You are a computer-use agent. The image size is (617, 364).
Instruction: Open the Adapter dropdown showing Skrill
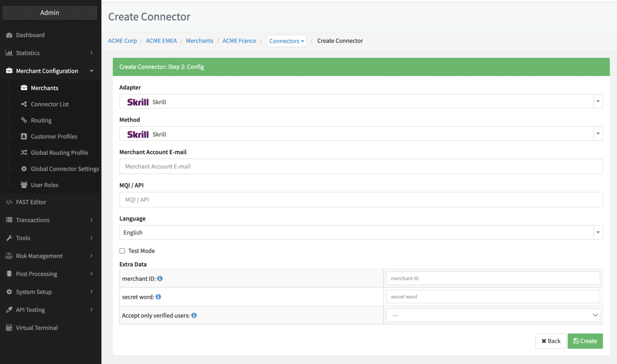[x=361, y=102]
